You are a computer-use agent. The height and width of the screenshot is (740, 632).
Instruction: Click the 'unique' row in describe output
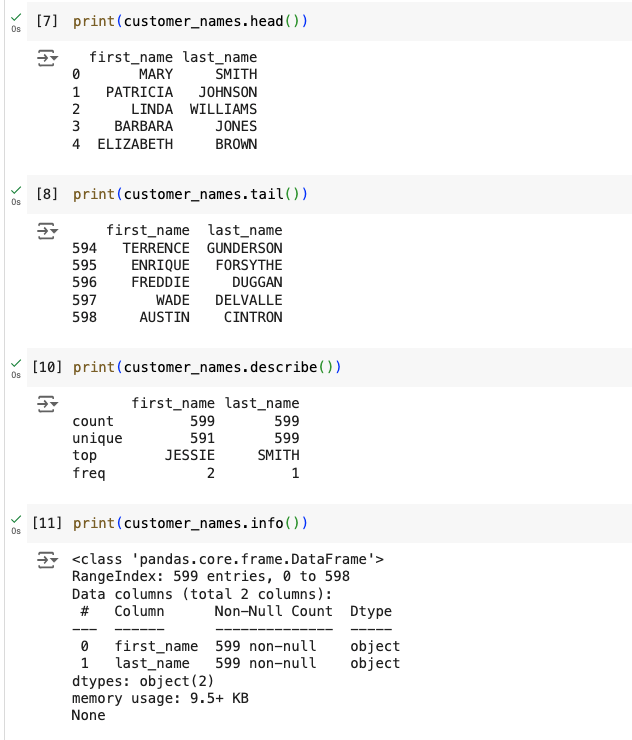[x=185, y=438]
